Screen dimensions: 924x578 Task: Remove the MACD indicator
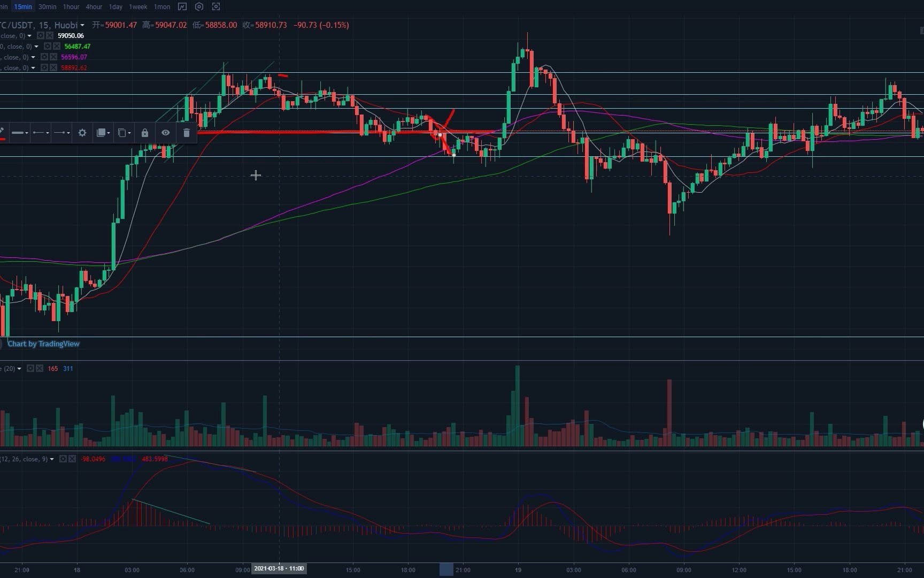pos(72,459)
